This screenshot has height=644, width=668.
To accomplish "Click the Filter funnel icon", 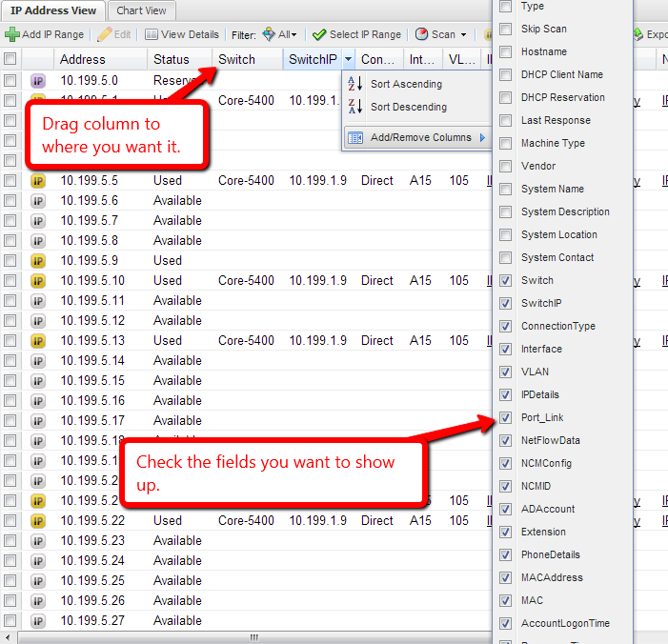I will 269,34.
